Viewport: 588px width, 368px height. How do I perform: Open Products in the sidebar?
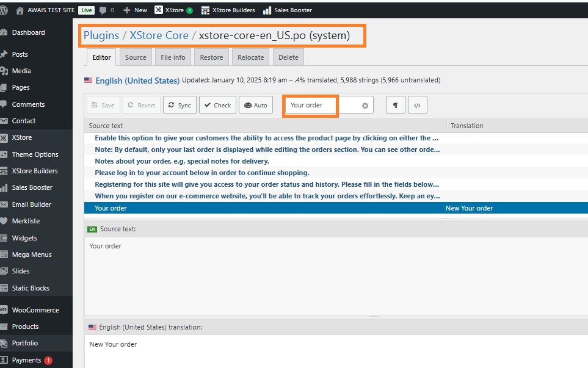(x=25, y=327)
